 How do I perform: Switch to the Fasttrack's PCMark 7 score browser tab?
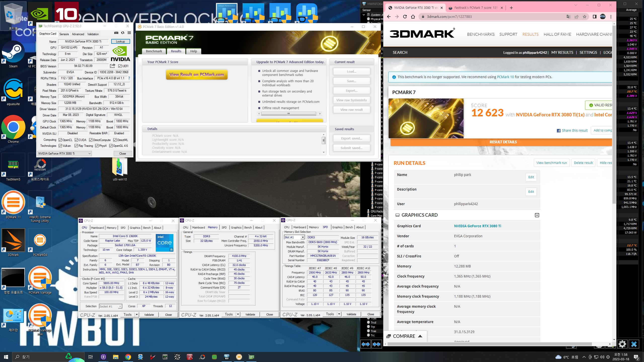click(x=476, y=8)
